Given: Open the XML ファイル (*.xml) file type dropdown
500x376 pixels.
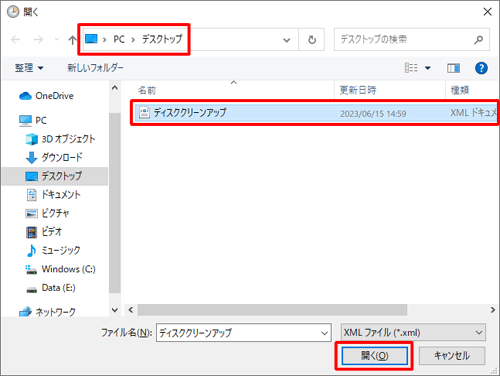Looking at the screenshot, I should [413, 333].
